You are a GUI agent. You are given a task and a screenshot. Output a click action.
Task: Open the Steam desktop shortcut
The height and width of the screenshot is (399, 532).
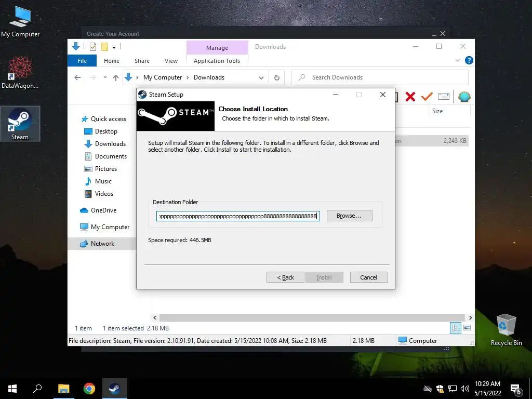tap(20, 124)
